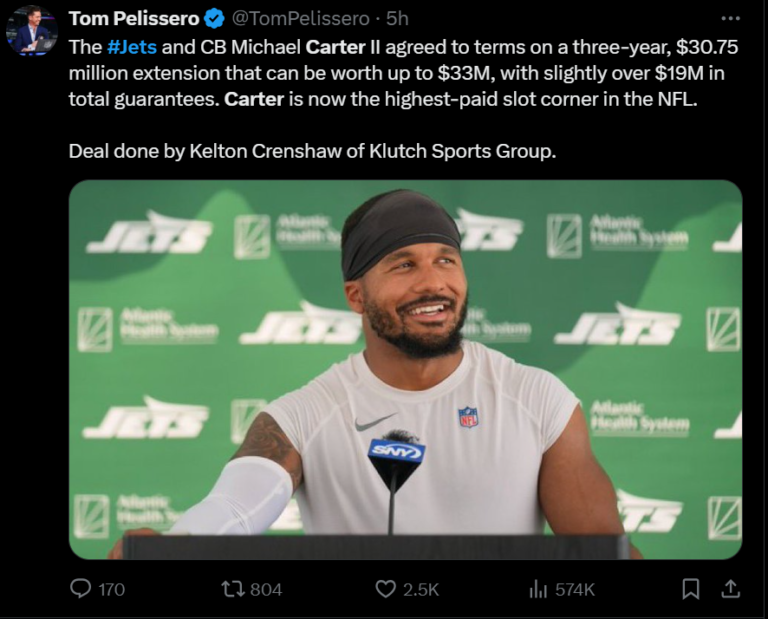Screen dimensions: 768x619
Task: Click the #Jets hashtag link
Action: point(128,46)
